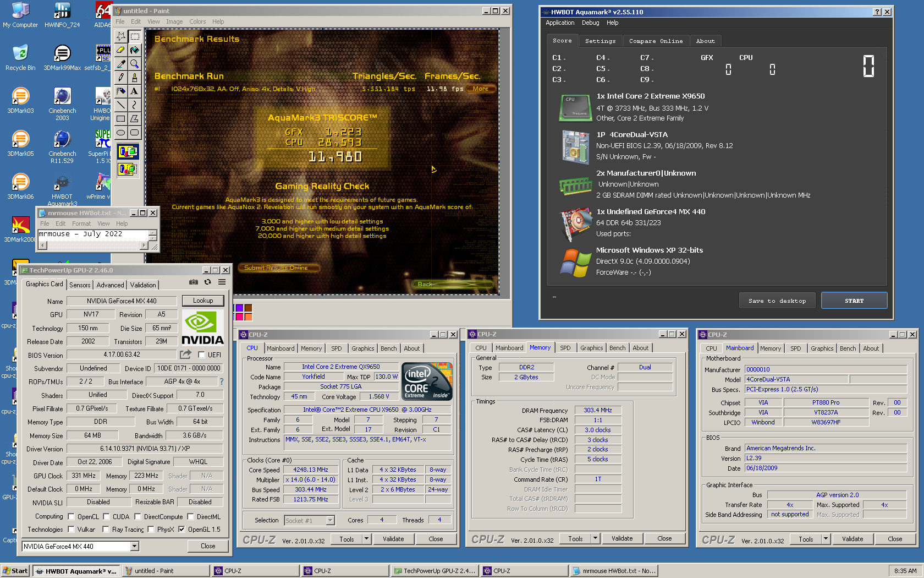924x578 pixels.
Task: Select the Ellipse shape tool in Paint
Action: click(x=121, y=133)
